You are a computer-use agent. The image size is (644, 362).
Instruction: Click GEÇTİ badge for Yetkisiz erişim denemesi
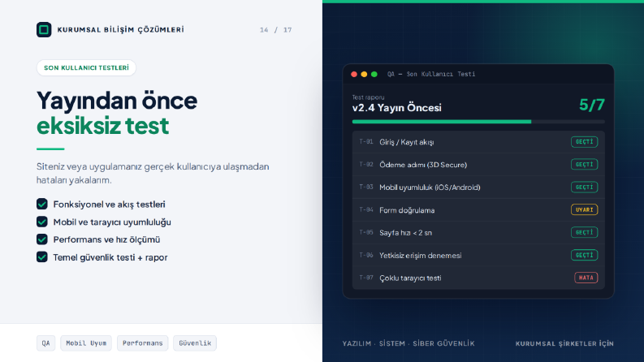pos(584,255)
